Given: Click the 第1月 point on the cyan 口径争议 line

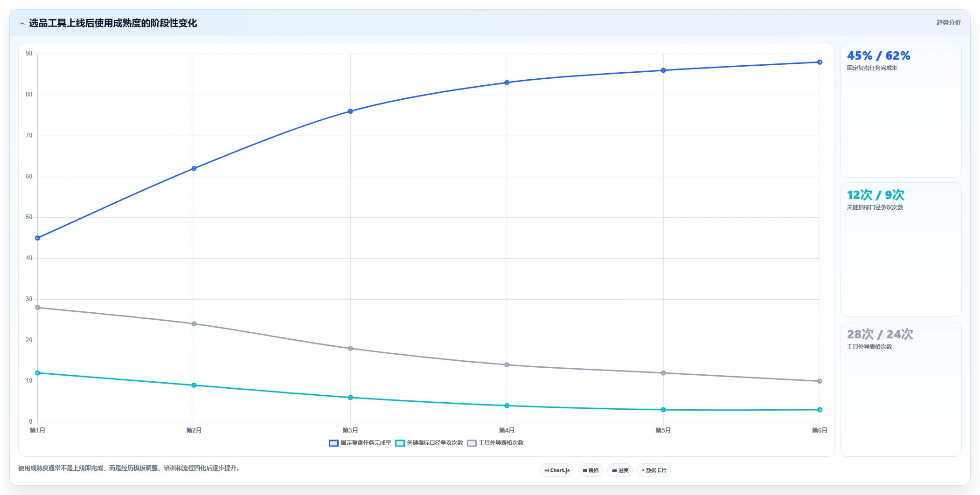Looking at the screenshot, I should [38, 373].
